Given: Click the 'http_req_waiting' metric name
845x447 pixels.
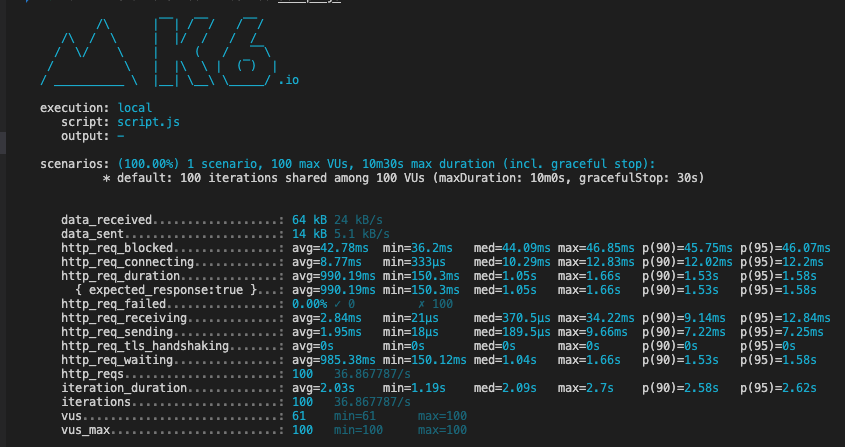Looking at the screenshot, I should (x=117, y=360).
